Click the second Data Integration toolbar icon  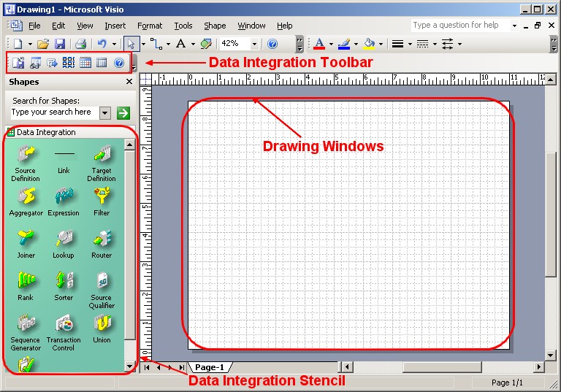tap(35, 63)
